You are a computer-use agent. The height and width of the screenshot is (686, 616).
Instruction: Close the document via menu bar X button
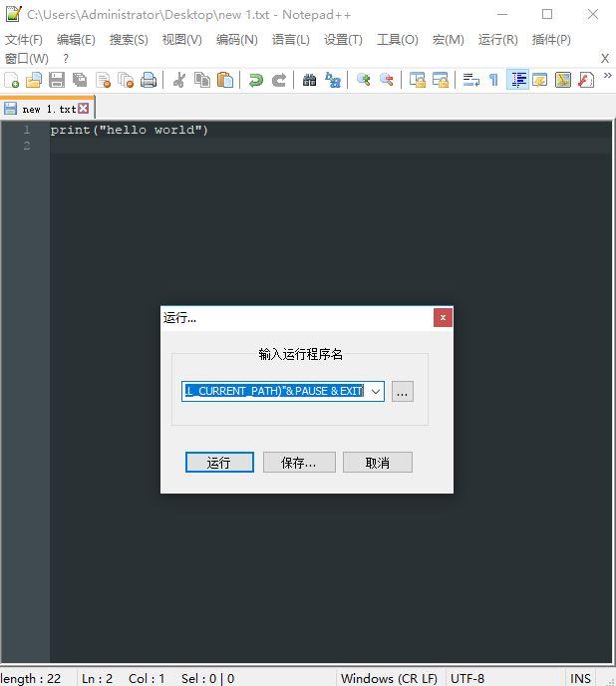tap(605, 58)
